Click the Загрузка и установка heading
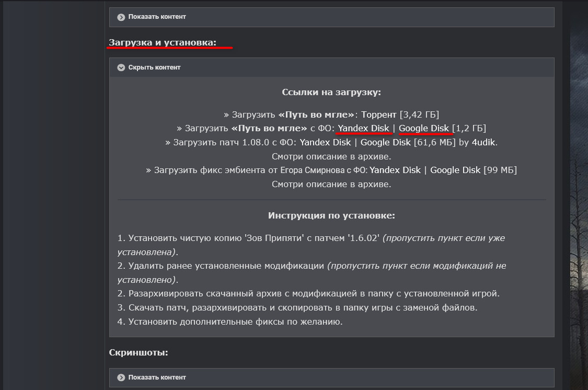The height and width of the screenshot is (390, 588). pyautogui.click(x=163, y=42)
